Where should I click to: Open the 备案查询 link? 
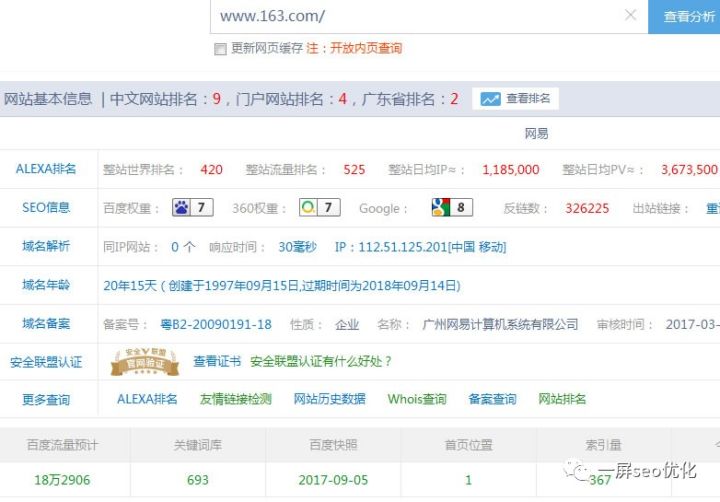(x=492, y=399)
